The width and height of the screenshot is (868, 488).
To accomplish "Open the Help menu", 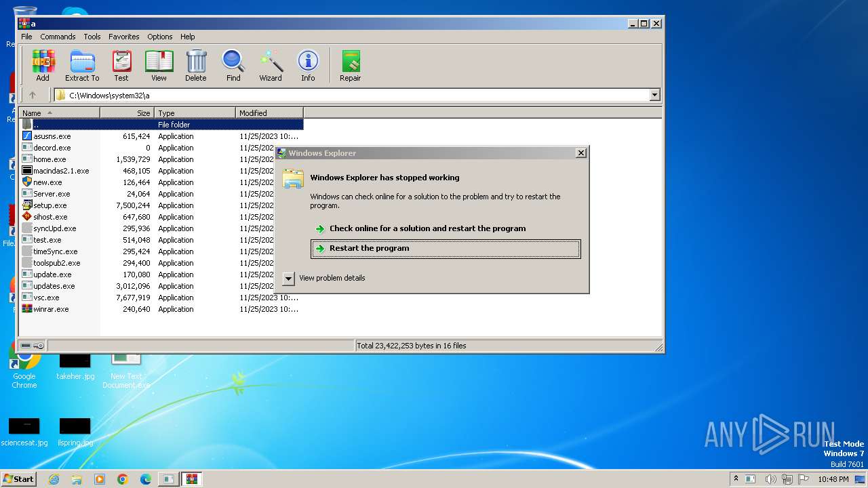I will pyautogui.click(x=188, y=37).
